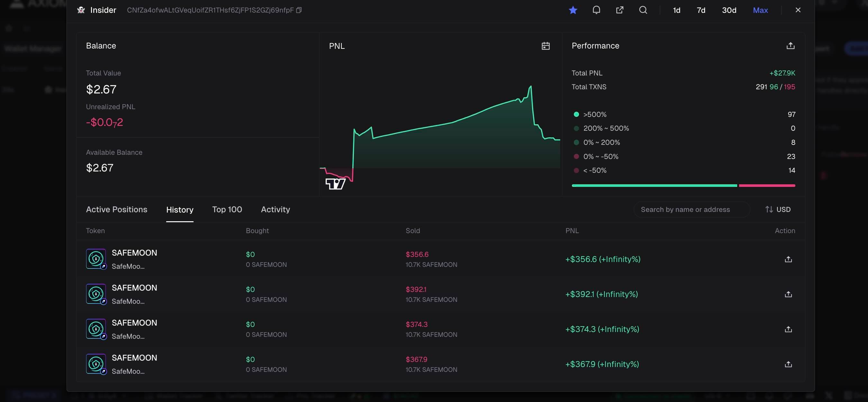This screenshot has height=402, width=868.
Task: Open wallet notifications bell icon
Action: 596,10
